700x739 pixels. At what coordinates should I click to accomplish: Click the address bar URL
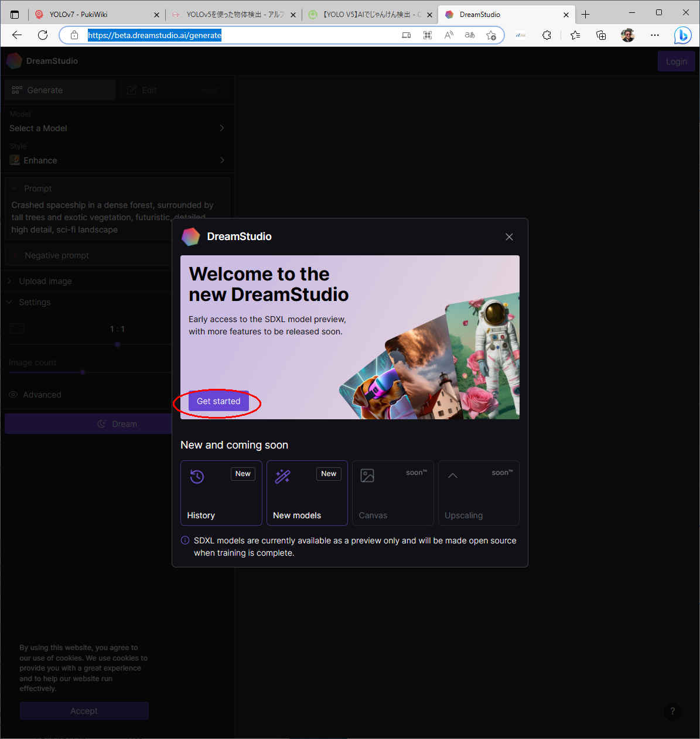(x=155, y=35)
